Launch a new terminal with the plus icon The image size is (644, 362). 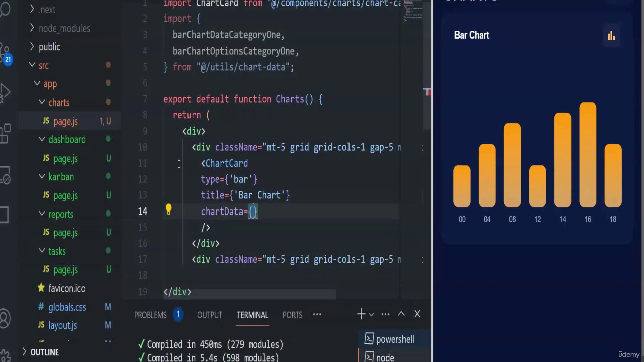361,314
